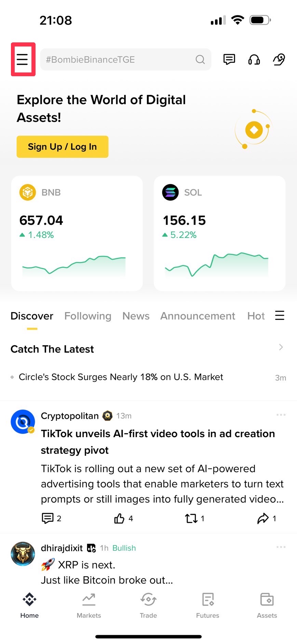Open more options on dhirajdixit post
This screenshot has width=297, height=644.
[x=281, y=547]
